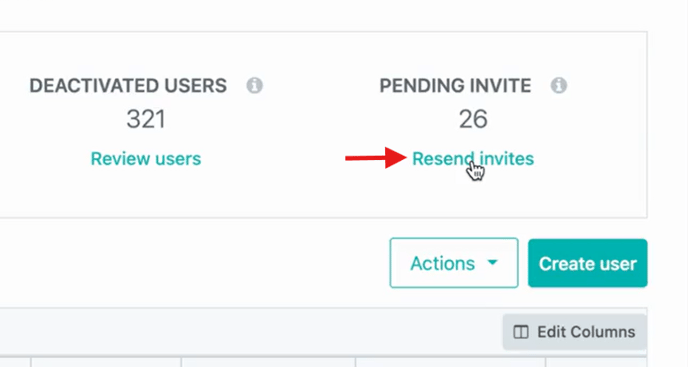Select the deactivated users count 321
The width and height of the screenshot is (688, 367).
click(x=146, y=119)
